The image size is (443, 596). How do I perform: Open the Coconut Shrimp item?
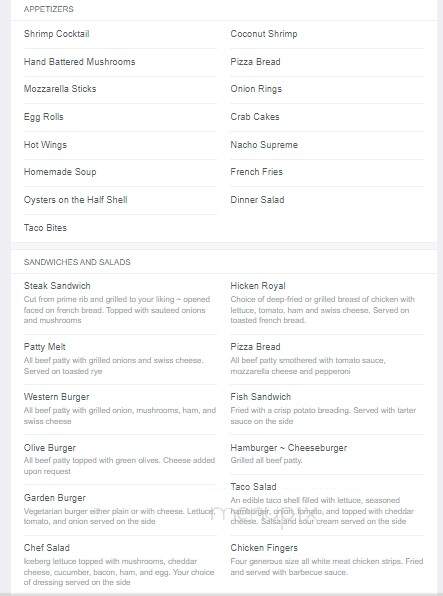(x=264, y=34)
